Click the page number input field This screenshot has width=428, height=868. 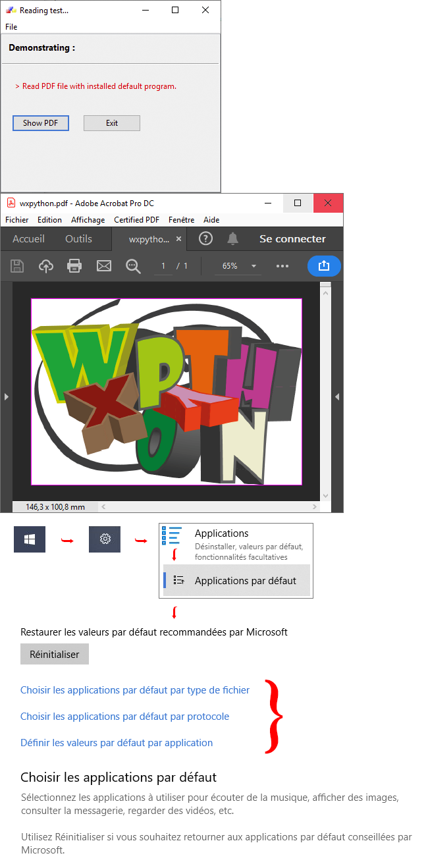163,266
